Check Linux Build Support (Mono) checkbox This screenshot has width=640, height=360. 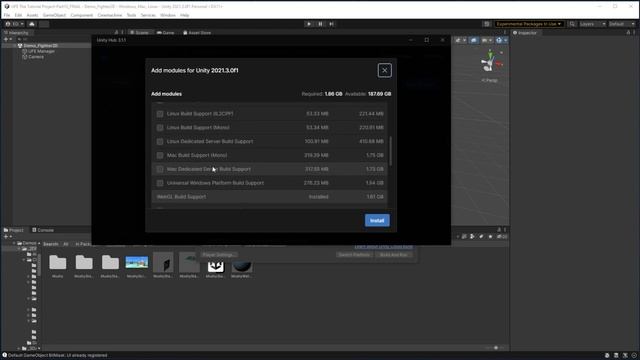pos(160,128)
